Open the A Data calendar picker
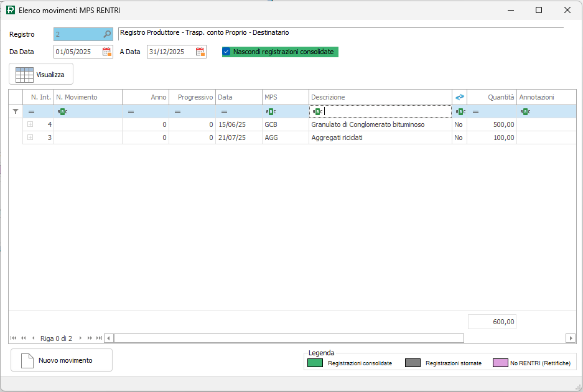 click(200, 52)
